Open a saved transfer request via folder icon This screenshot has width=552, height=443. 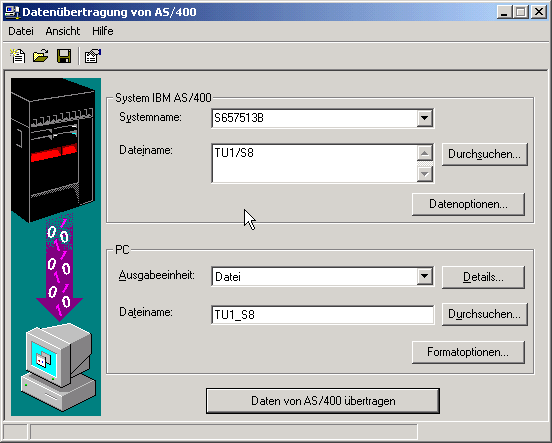(40, 56)
